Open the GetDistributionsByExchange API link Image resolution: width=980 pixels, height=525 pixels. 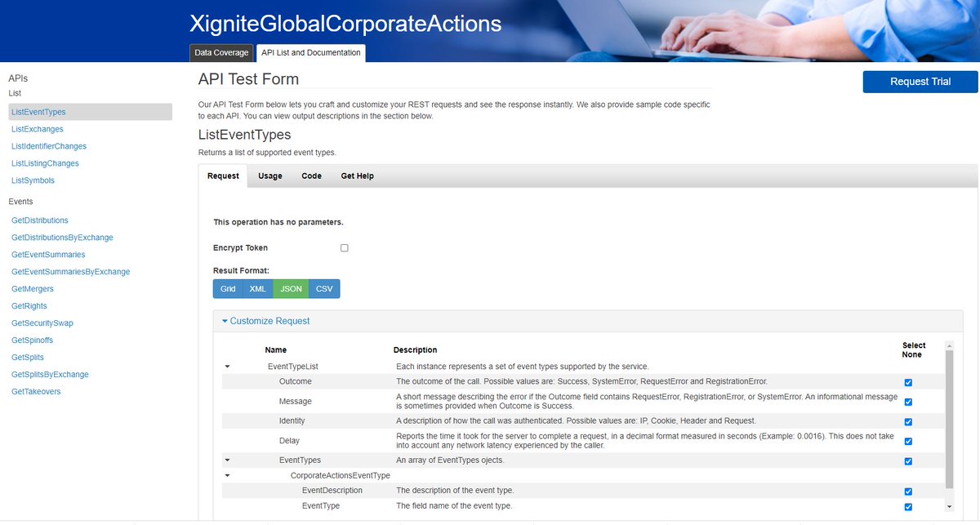click(x=62, y=238)
